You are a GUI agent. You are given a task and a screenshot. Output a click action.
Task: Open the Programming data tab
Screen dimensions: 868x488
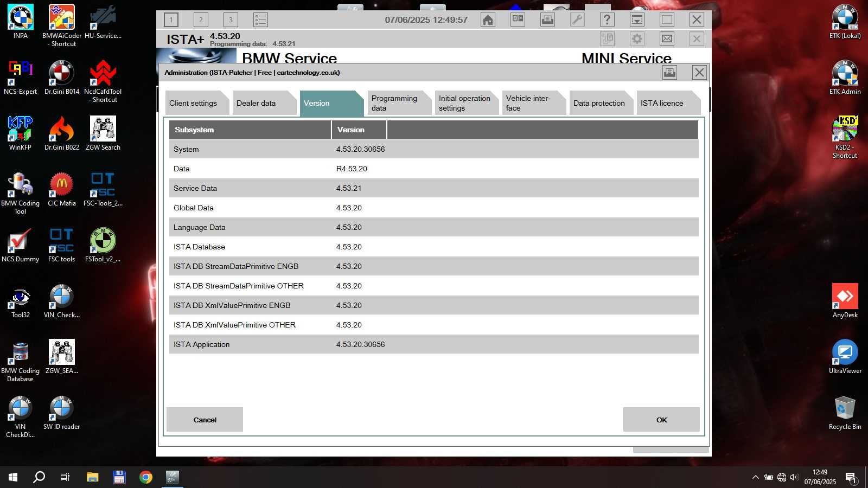coord(399,103)
